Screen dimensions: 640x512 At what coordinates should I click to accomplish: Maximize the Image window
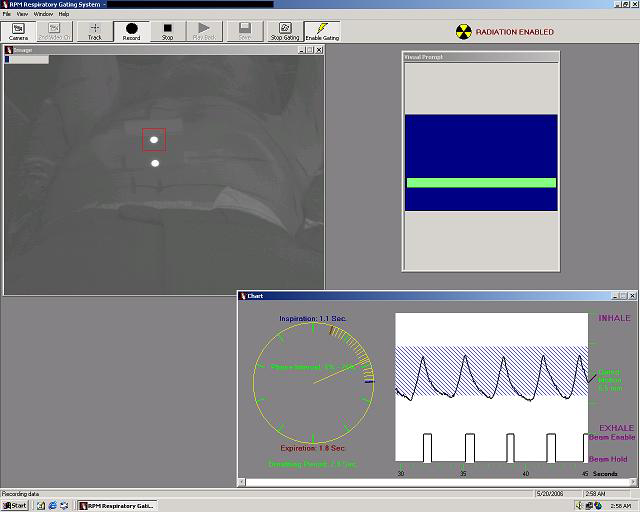(310, 50)
